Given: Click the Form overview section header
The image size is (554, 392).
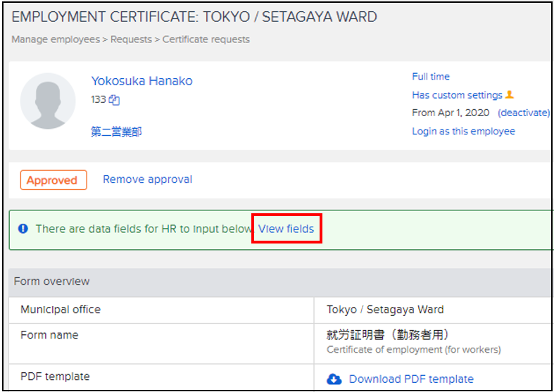Looking at the screenshot, I should (x=52, y=282).
